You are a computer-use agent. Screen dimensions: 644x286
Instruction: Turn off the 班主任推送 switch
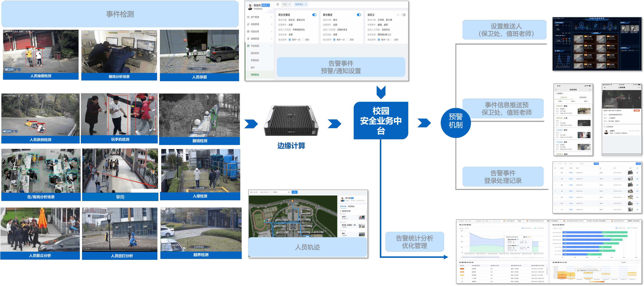click(x=314, y=15)
